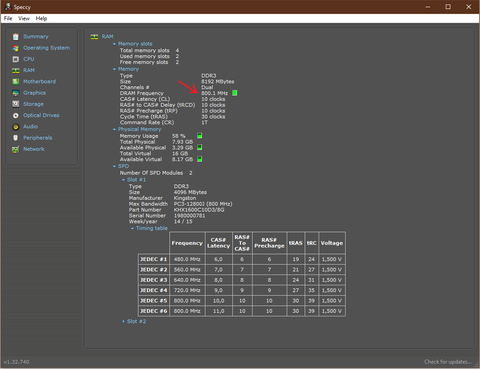Select the Storage sidebar label

(33, 104)
